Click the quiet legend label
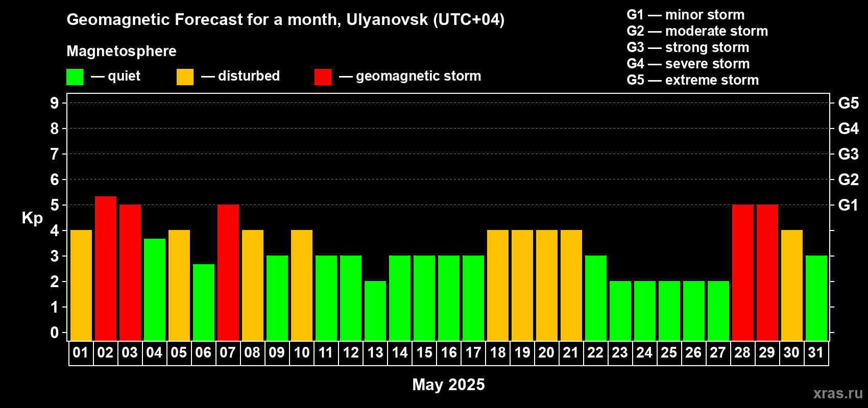The width and height of the screenshot is (868, 408). (x=124, y=76)
